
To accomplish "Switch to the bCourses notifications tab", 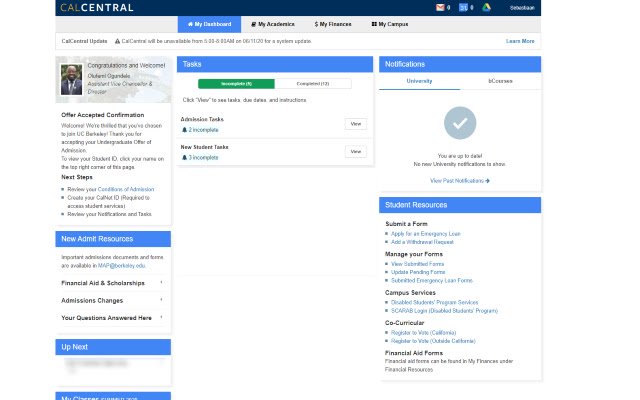I will pyautogui.click(x=500, y=81).
